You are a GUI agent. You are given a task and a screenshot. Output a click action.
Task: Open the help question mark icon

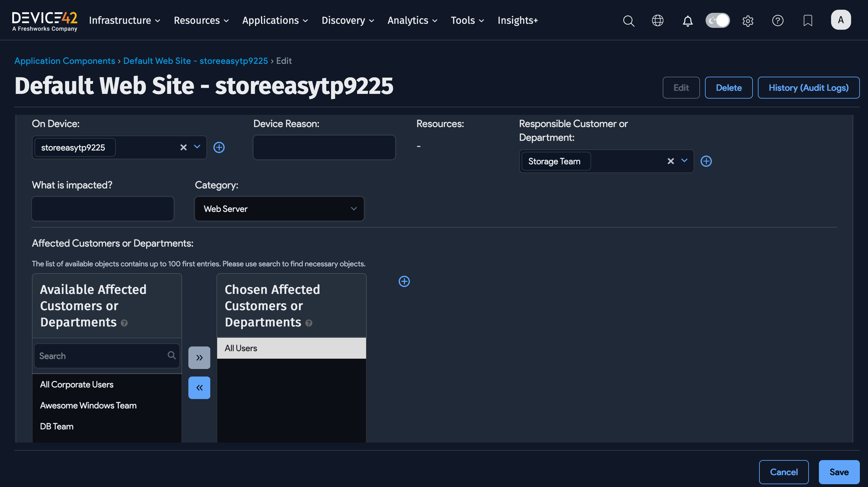[778, 21]
